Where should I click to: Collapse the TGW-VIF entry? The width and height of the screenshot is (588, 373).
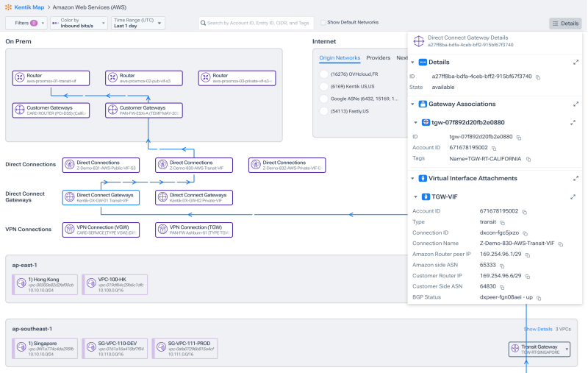[x=415, y=196]
